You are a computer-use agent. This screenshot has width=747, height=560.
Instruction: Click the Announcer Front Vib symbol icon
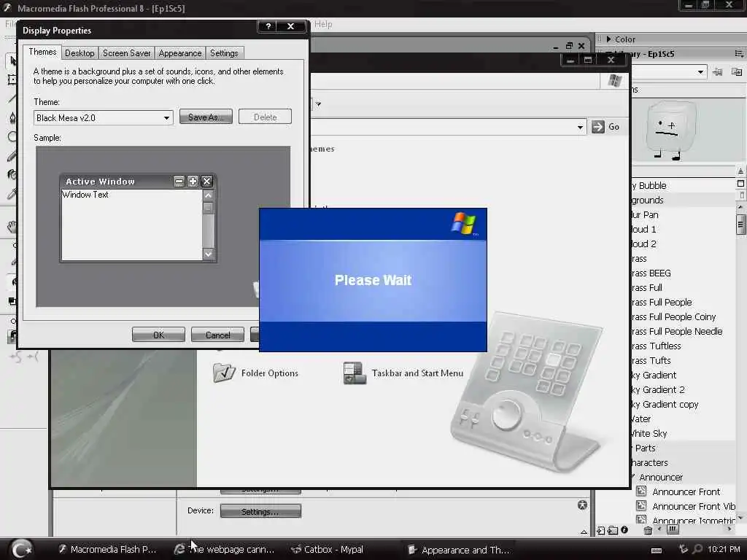[642, 505]
